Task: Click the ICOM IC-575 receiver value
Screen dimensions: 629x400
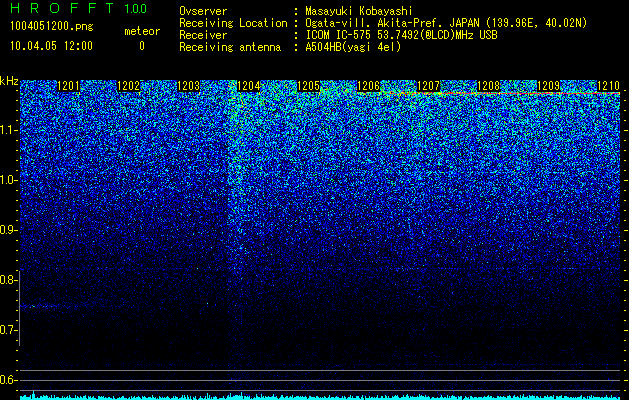Action: pos(401,35)
